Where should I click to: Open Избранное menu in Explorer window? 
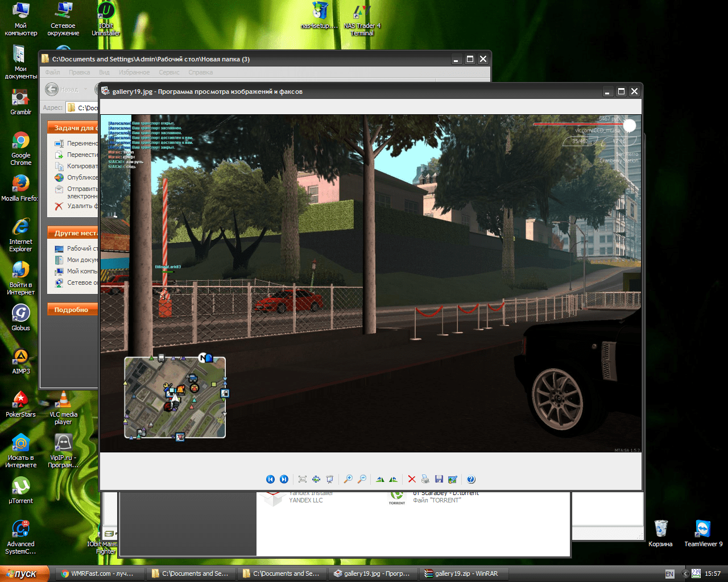(134, 72)
